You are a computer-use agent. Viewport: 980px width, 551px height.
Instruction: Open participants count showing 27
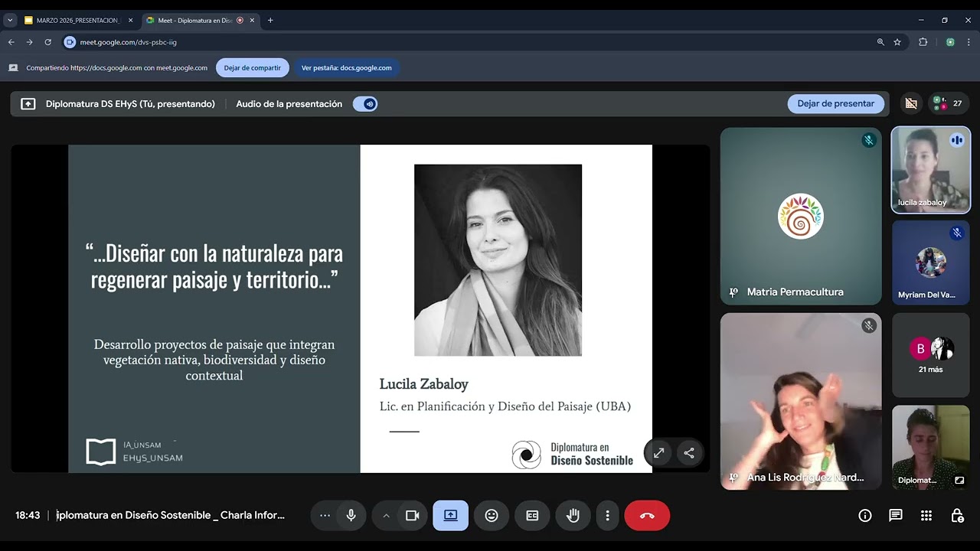click(x=949, y=103)
